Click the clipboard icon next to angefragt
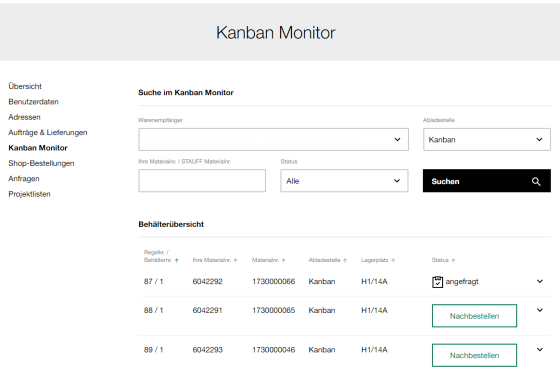The image size is (560, 373). [x=438, y=282]
